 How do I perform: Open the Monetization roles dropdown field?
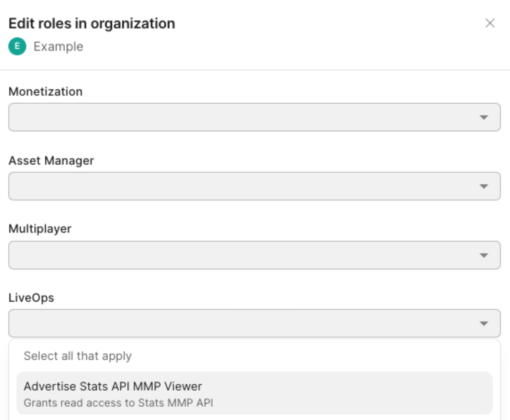pyautogui.click(x=241, y=117)
